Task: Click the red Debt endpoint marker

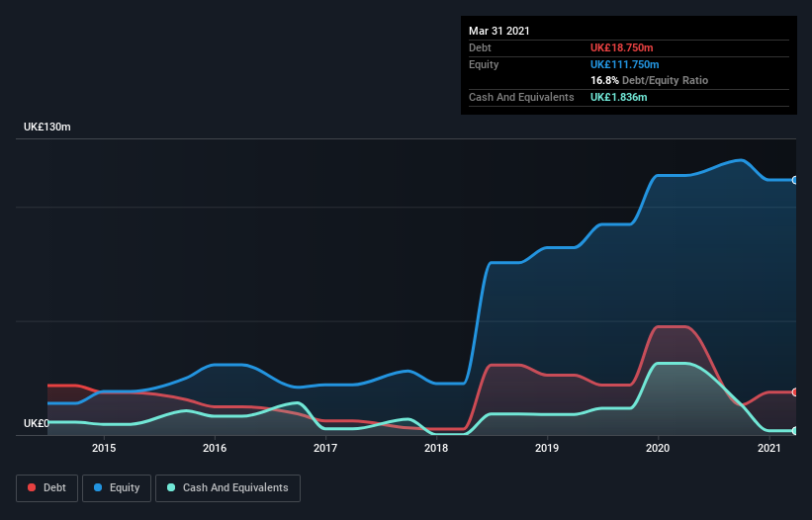Action: click(795, 392)
